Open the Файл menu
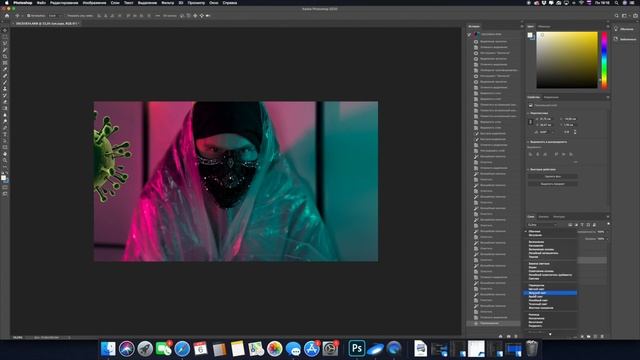The width and height of the screenshot is (640, 360). pos(41,3)
